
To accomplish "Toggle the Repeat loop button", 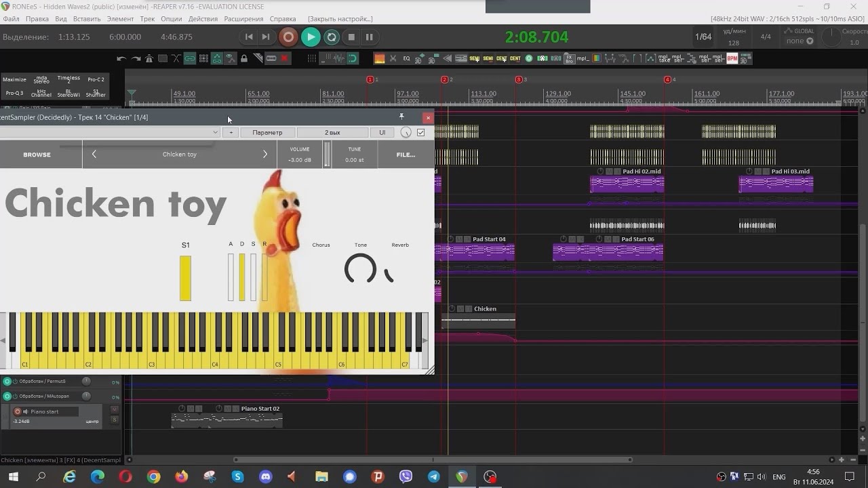I will point(332,37).
